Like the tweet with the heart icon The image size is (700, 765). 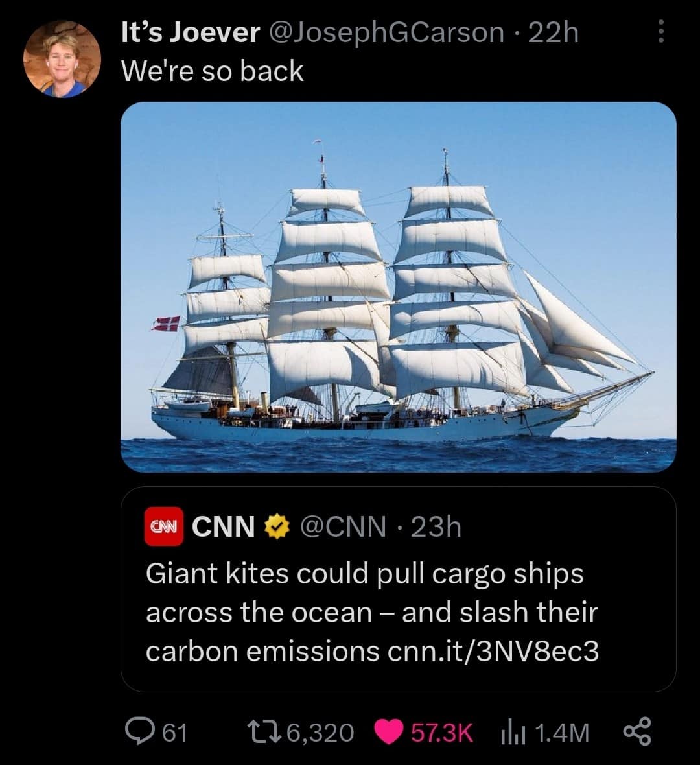(388, 732)
